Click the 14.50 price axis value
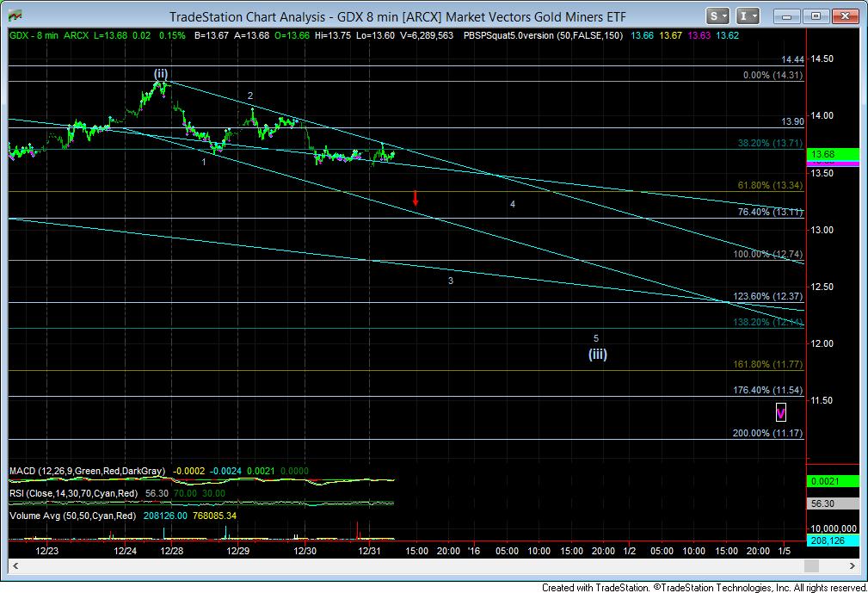Screen dimensions: 868x593 coord(822,59)
